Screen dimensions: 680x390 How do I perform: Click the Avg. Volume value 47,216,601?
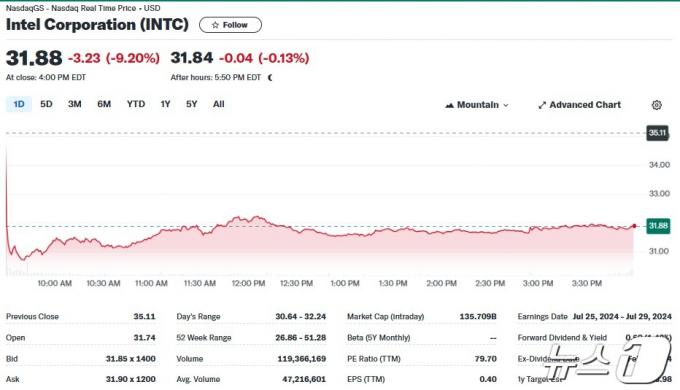coord(304,379)
